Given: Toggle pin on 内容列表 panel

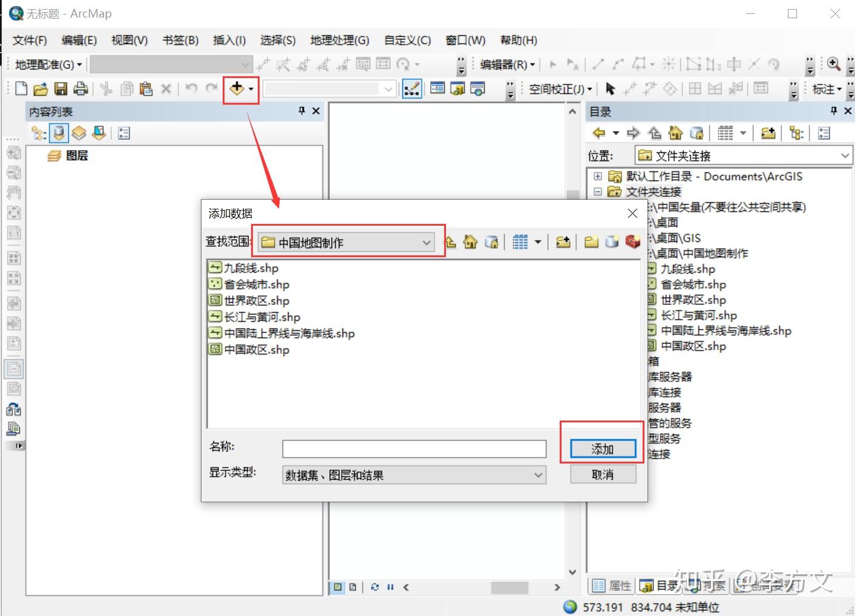Looking at the screenshot, I should (x=301, y=111).
